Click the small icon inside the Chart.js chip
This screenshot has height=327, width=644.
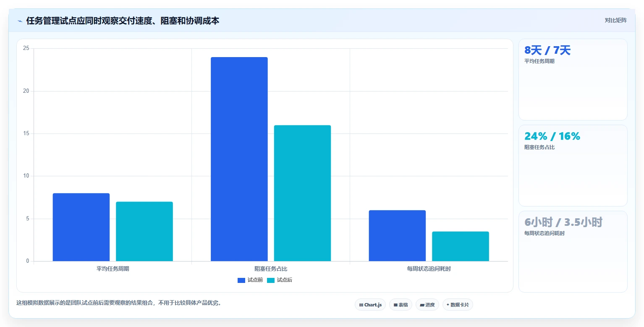pyautogui.click(x=361, y=305)
